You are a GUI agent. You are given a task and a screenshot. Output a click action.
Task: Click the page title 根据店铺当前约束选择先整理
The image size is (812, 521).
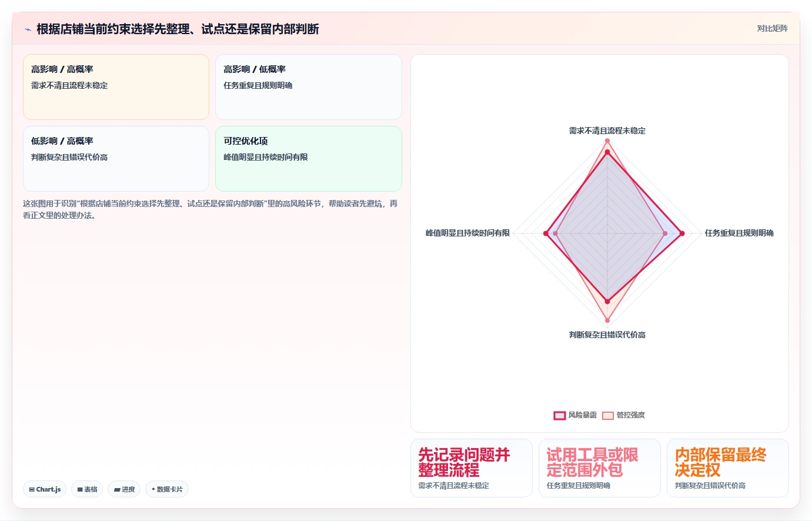[x=178, y=29]
